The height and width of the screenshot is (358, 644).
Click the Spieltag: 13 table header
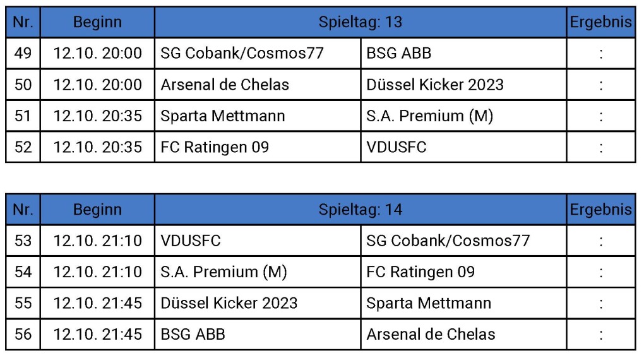point(360,22)
